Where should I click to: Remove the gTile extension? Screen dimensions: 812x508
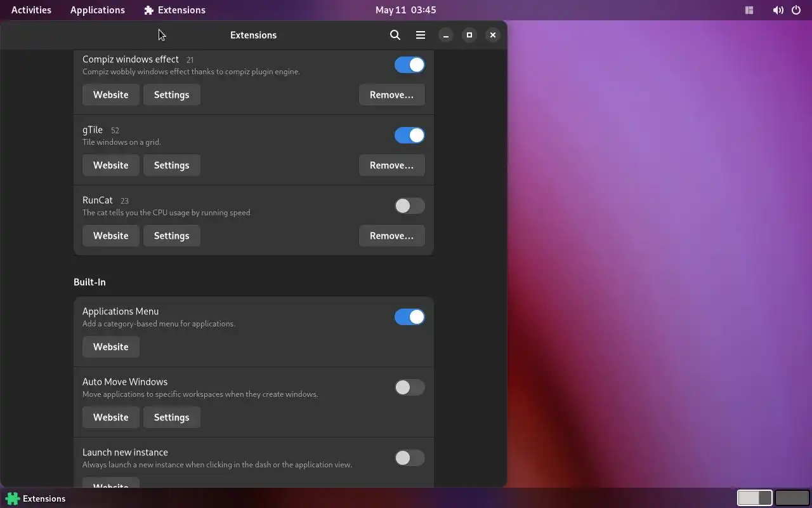[x=392, y=165]
